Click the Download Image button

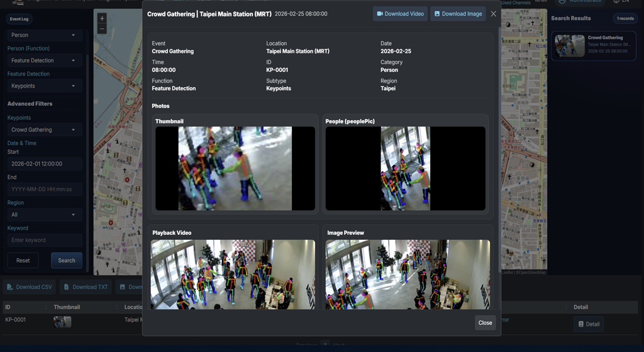(458, 14)
